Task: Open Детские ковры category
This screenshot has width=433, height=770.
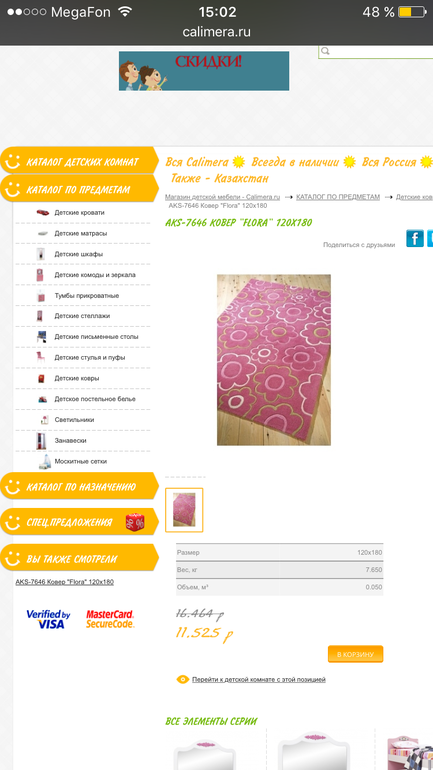Action: 77,379
